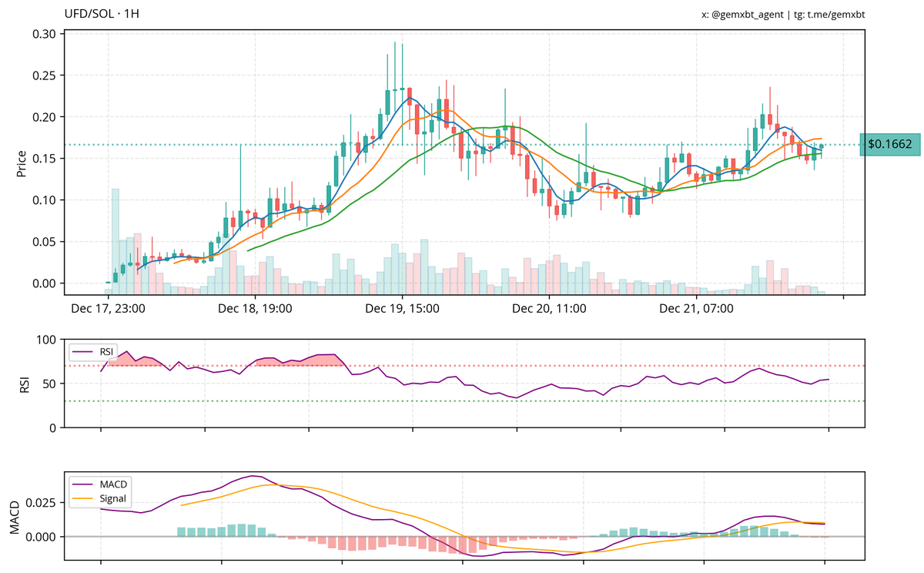
Task: Click the current price tag $0.1662
Action: [x=890, y=143]
